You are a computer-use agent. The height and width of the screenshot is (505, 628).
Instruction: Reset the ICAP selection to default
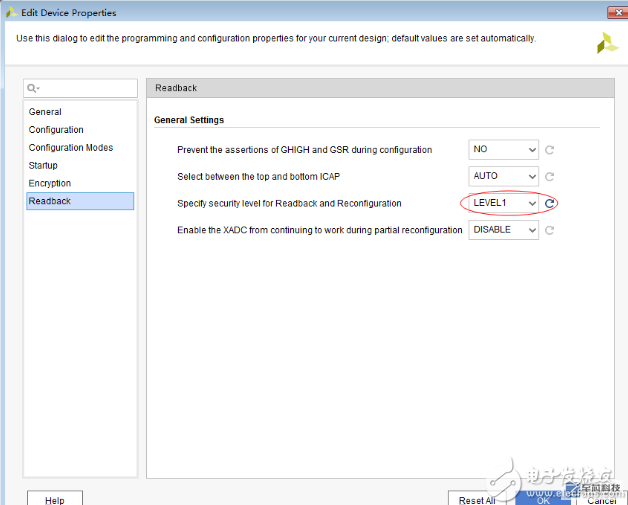click(549, 176)
